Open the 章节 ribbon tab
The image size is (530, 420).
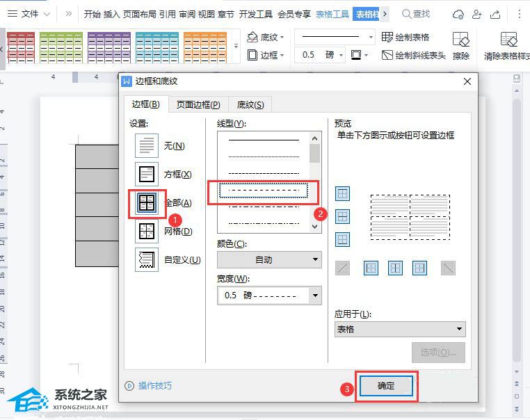(x=226, y=14)
